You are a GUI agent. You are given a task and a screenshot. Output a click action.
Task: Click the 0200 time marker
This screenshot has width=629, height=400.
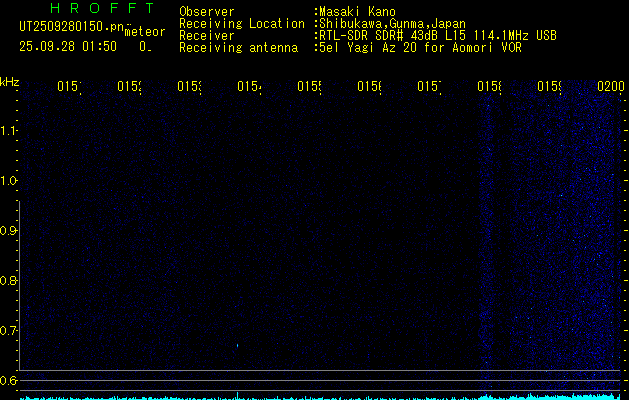pos(611,86)
